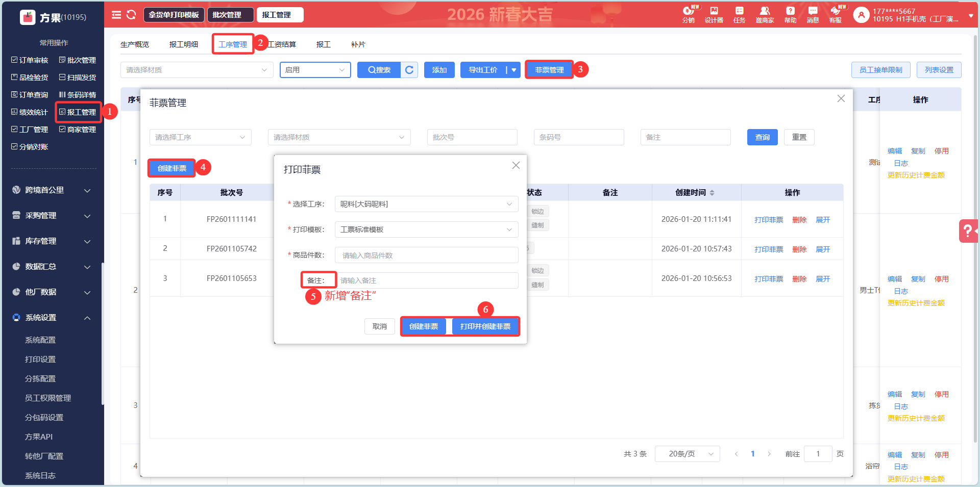
Task: Toggle the hamburger sidebar menu icon
Action: click(116, 15)
